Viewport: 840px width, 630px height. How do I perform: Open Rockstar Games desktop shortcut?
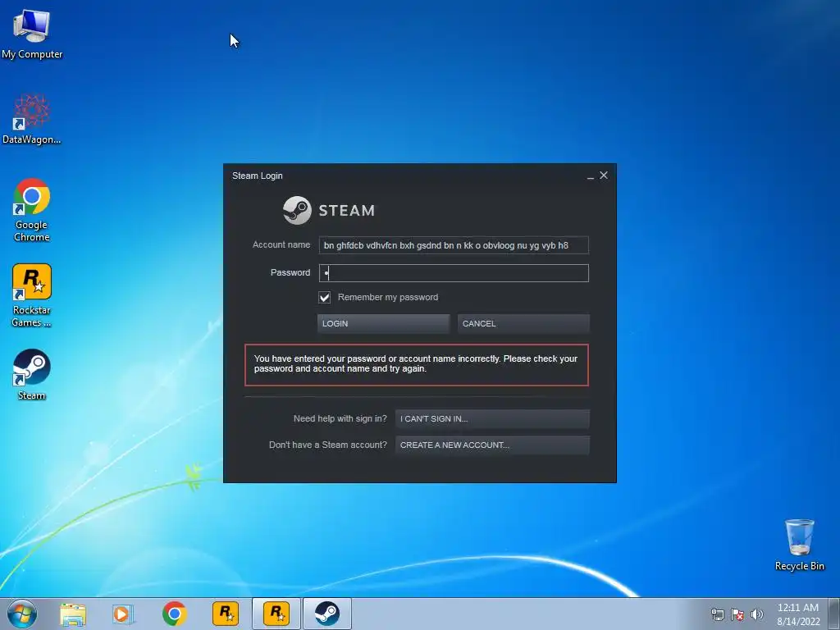[x=32, y=294]
